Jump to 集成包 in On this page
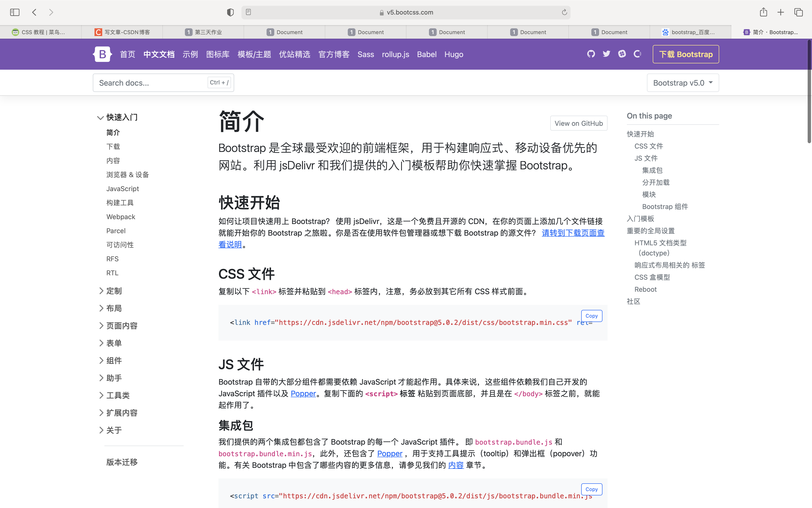 [652, 170]
